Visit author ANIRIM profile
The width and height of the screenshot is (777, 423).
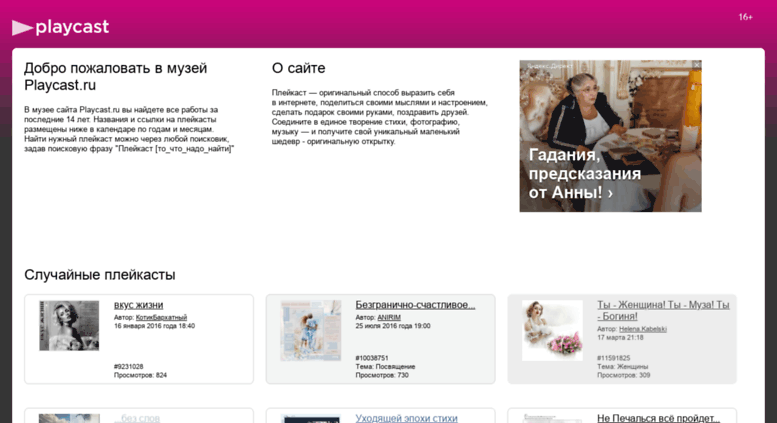(x=389, y=317)
